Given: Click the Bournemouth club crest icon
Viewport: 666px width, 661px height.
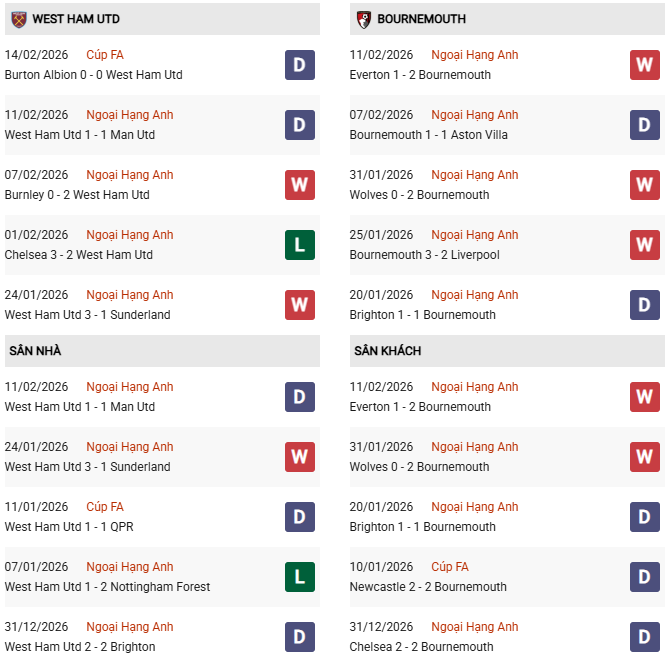Looking at the screenshot, I should click(364, 19).
